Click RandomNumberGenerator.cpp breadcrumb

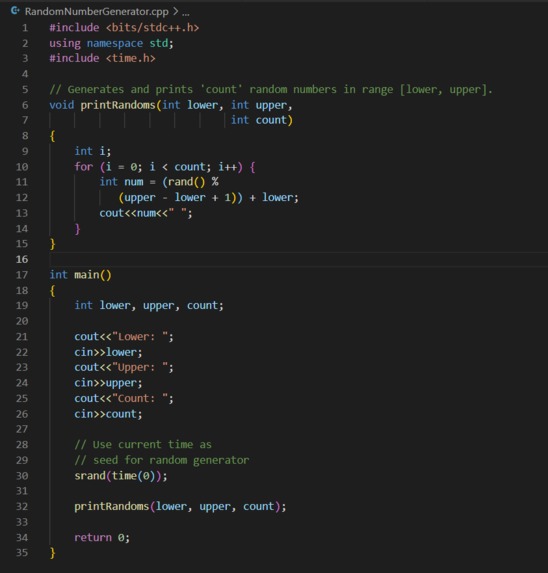(x=97, y=12)
